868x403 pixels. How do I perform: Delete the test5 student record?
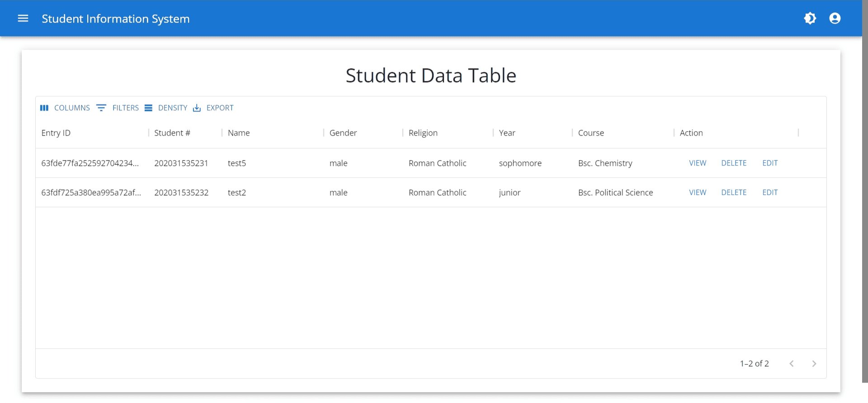tap(733, 163)
